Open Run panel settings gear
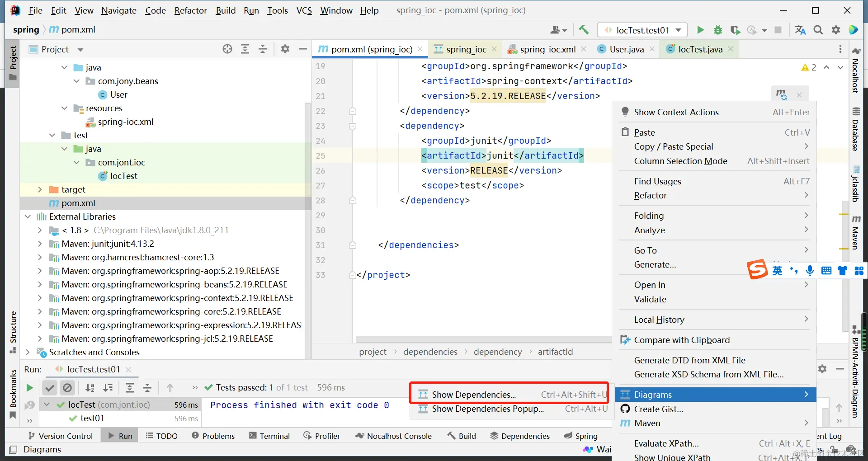Screen dimensions: 868x461 pyautogui.click(x=822, y=369)
